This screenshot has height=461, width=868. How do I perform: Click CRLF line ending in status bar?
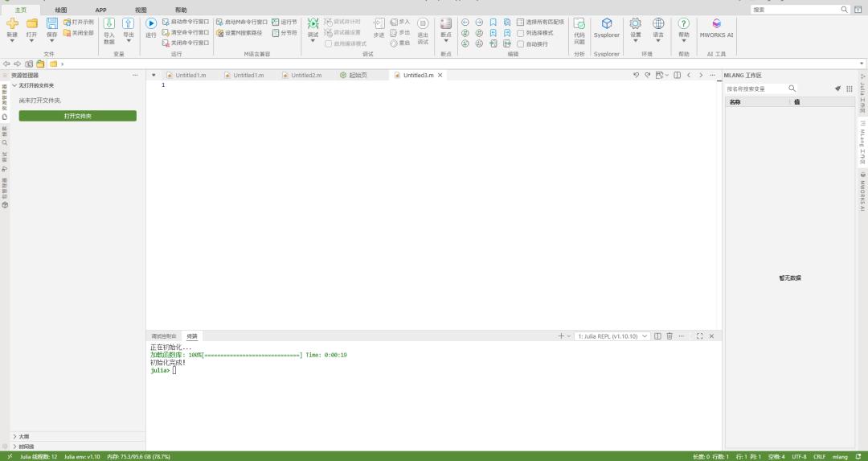819,457
